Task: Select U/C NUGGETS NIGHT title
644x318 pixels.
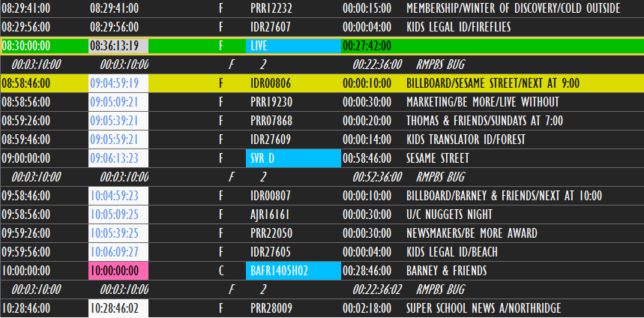Action: [449, 214]
